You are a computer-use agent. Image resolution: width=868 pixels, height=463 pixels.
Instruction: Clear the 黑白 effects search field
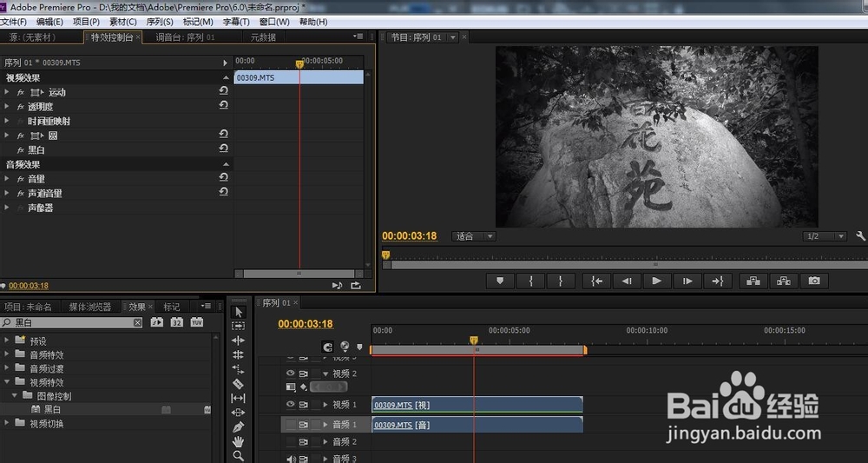pyautogui.click(x=137, y=323)
